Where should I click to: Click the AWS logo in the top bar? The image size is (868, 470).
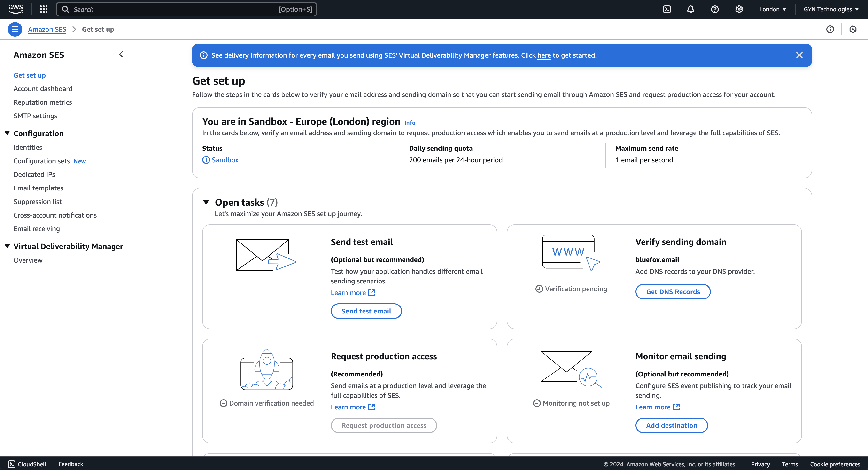[15, 9]
